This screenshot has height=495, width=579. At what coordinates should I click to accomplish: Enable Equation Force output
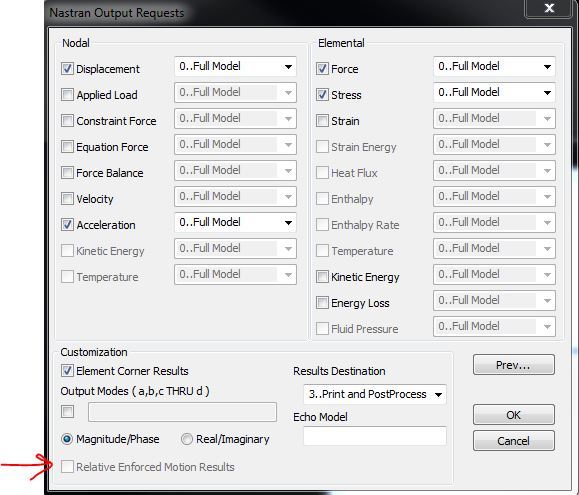point(67,147)
